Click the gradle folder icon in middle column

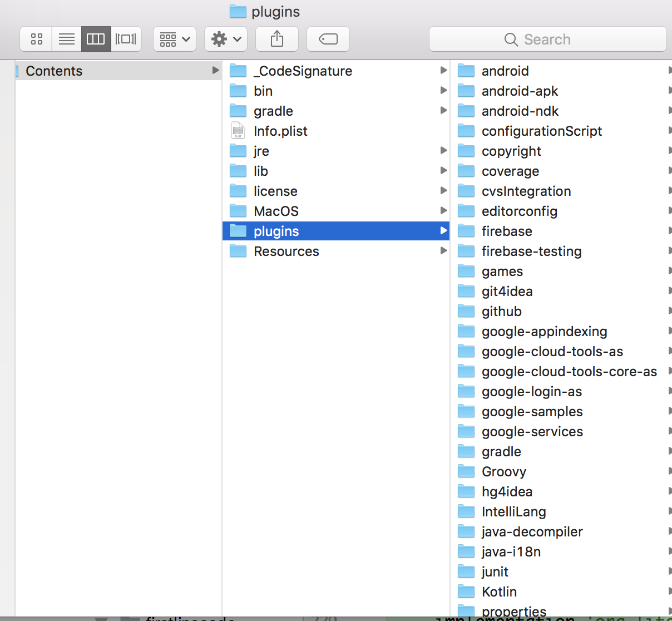click(x=238, y=111)
